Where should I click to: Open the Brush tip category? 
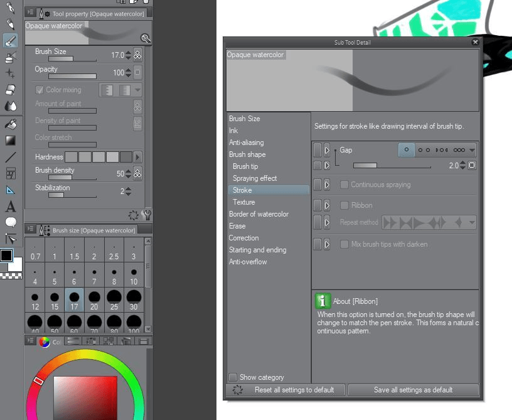[245, 166]
